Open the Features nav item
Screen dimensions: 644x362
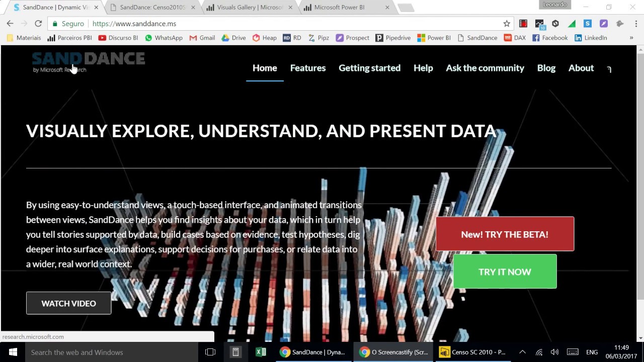click(x=308, y=68)
